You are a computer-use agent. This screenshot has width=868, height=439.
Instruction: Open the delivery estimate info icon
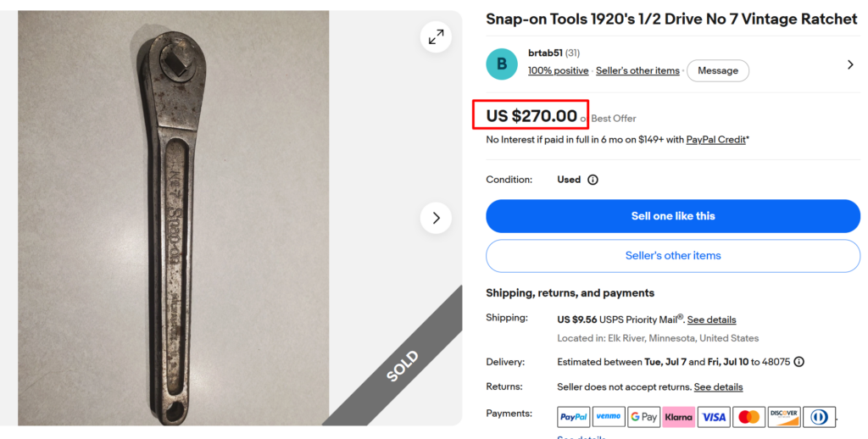(798, 362)
